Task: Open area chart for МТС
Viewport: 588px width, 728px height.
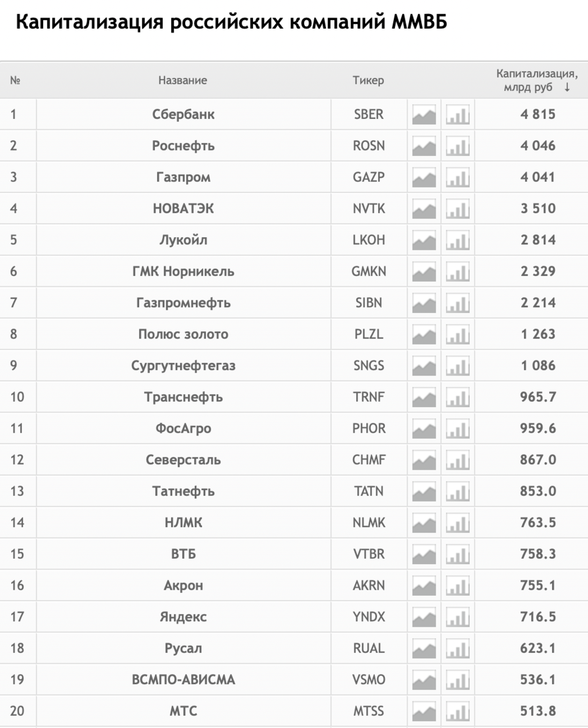Action: 424,712
